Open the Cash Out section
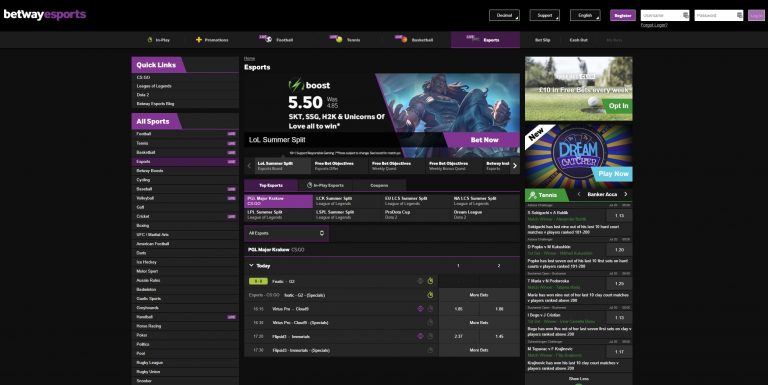 578,40
